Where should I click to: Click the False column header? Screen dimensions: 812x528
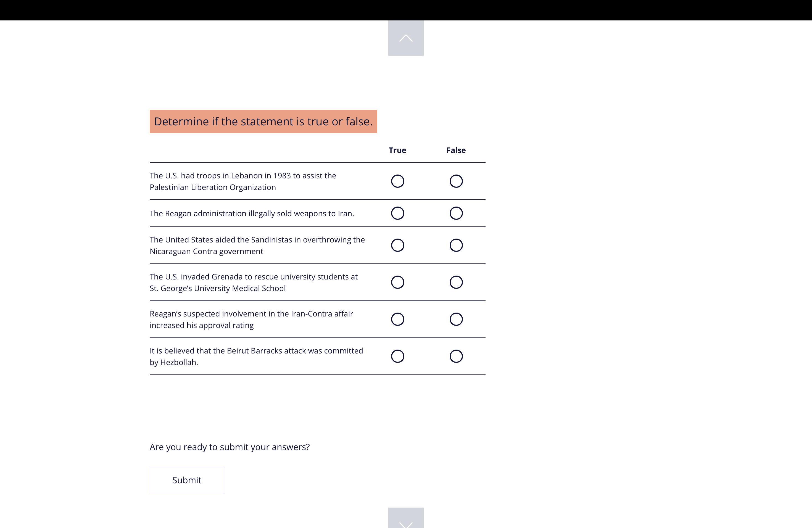[456, 151]
